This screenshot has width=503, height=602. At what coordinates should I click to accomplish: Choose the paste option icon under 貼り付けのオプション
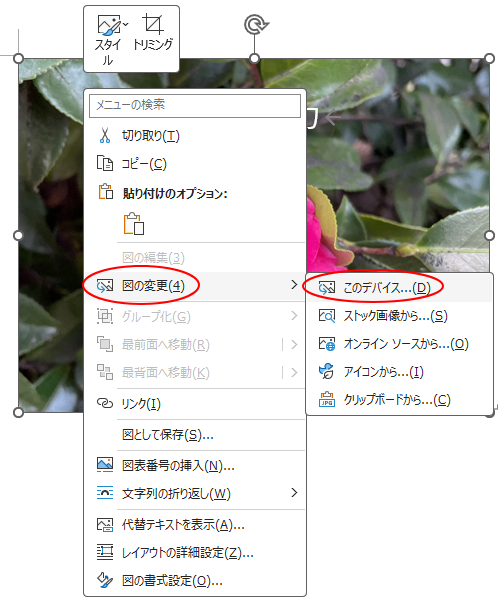(134, 223)
